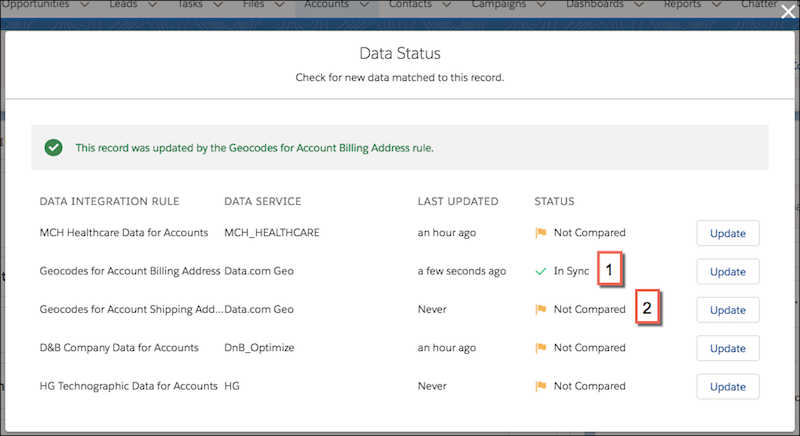
Task: Click the record updated confirmation message
Action: tap(255, 148)
